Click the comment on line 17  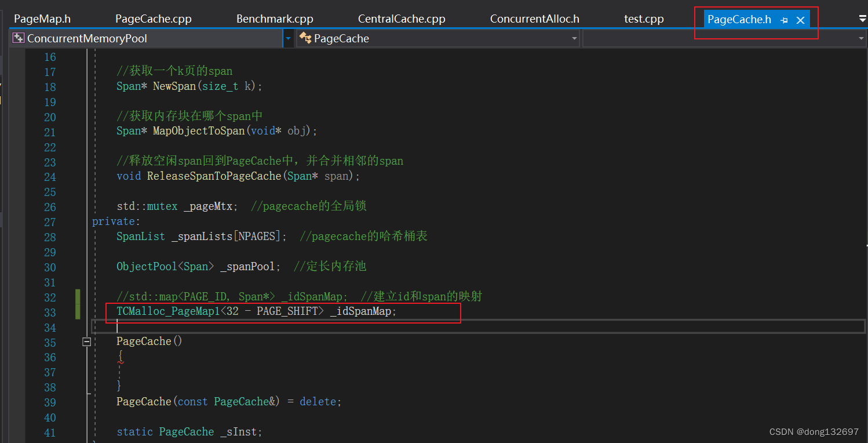pos(174,71)
